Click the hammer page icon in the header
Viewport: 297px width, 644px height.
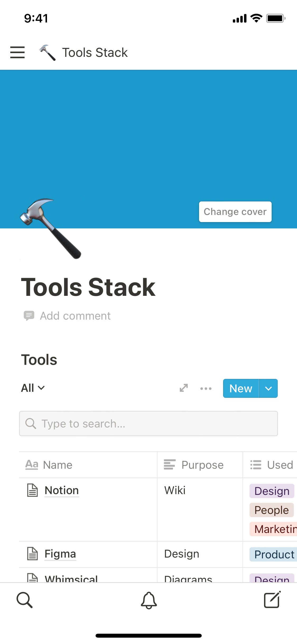point(48,52)
